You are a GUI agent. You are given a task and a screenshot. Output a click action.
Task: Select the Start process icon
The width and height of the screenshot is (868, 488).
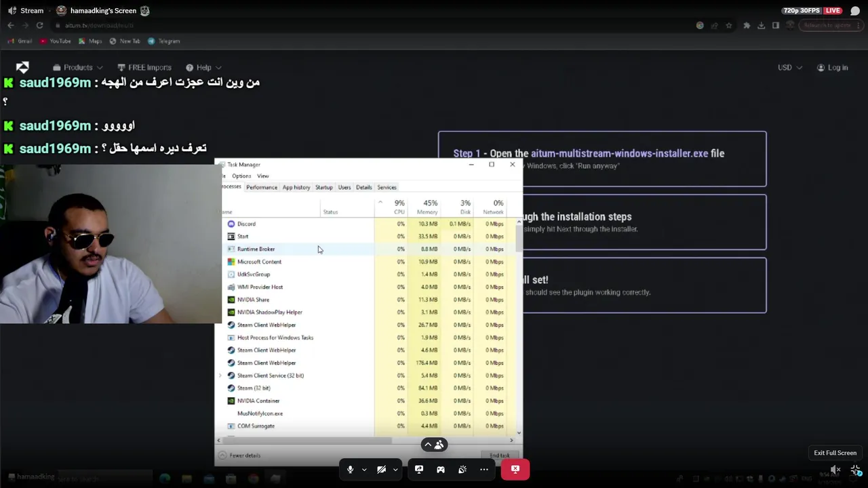coord(231,237)
